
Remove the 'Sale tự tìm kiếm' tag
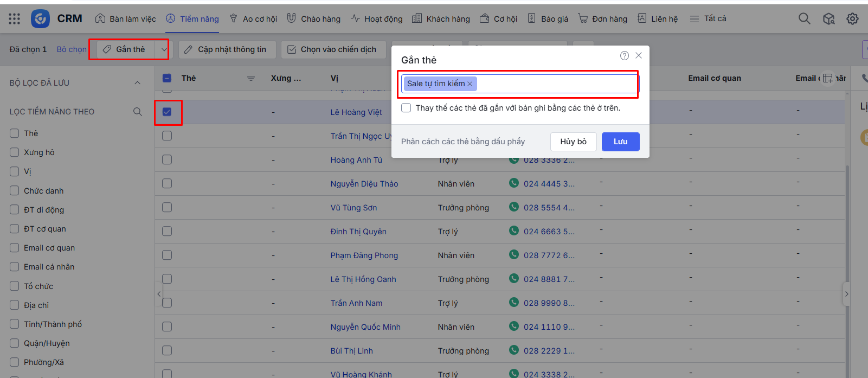coord(470,84)
